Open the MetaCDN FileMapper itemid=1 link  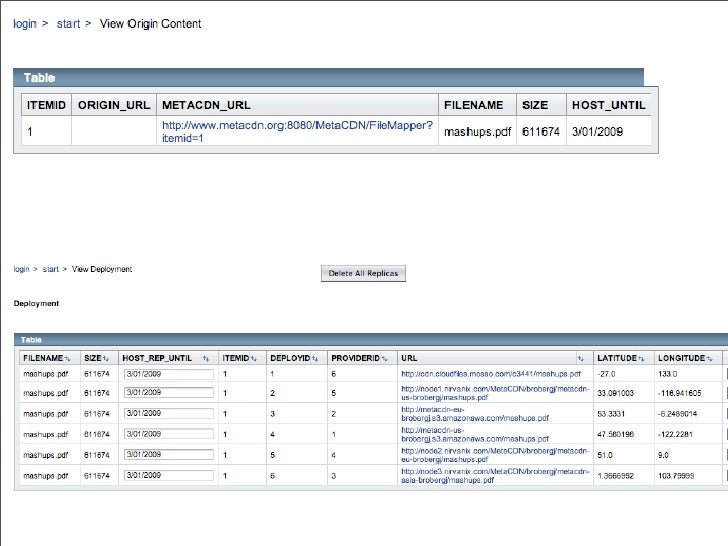297,131
